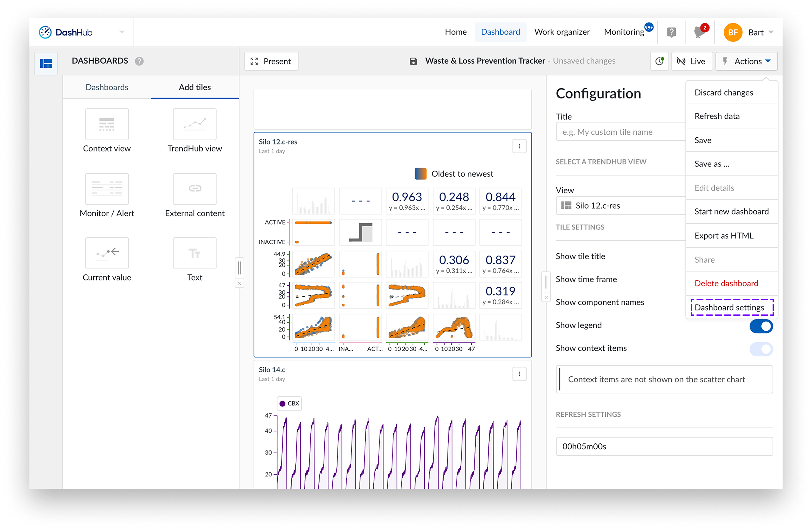This screenshot has height=530, width=812.
Task: Select Delete dashboard in the menu
Action: tap(727, 283)
